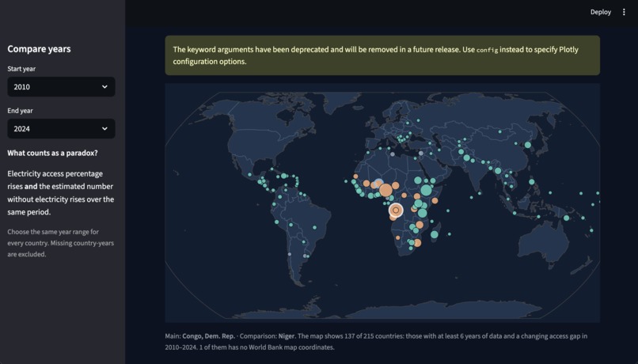Image resolution: width=638 pixels, height=364 pixels.
Task: Click the 'End year' label
Action: (20, 111)
